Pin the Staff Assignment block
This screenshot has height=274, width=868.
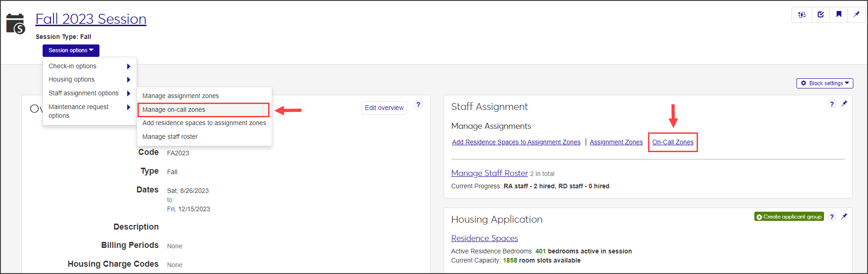tap(844, 104)
